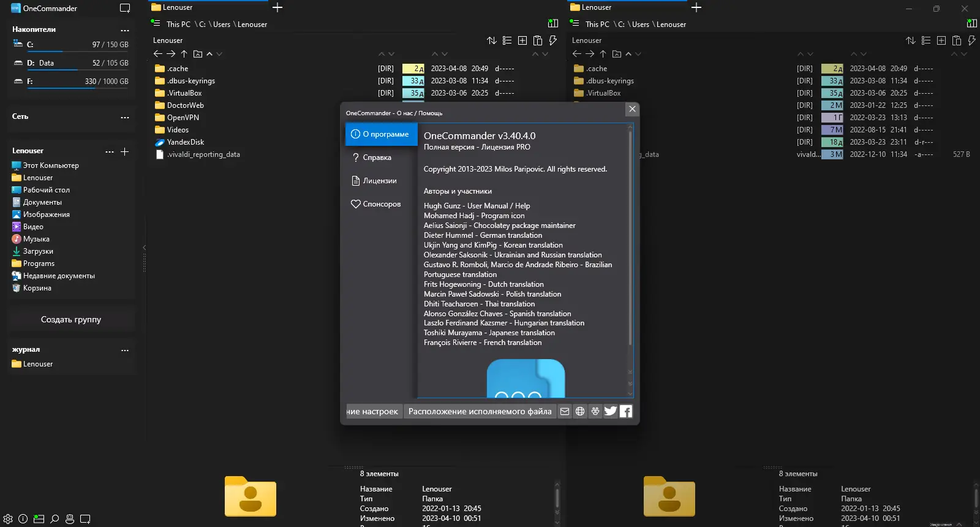
Task: Click the email envelope icon in the About dialog
Action: pyautogui.click(x=565, y=411)
